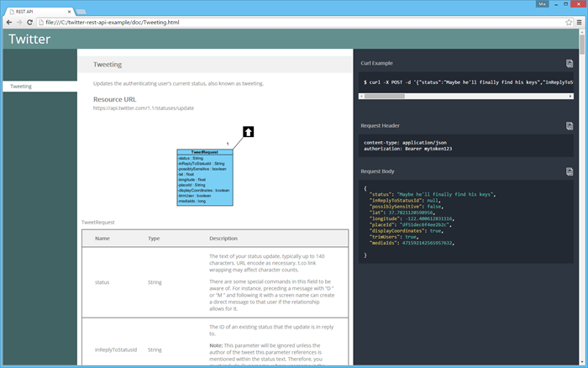
Task: Click the "possiblySensitive" line in request body
Action: (406, 207)
